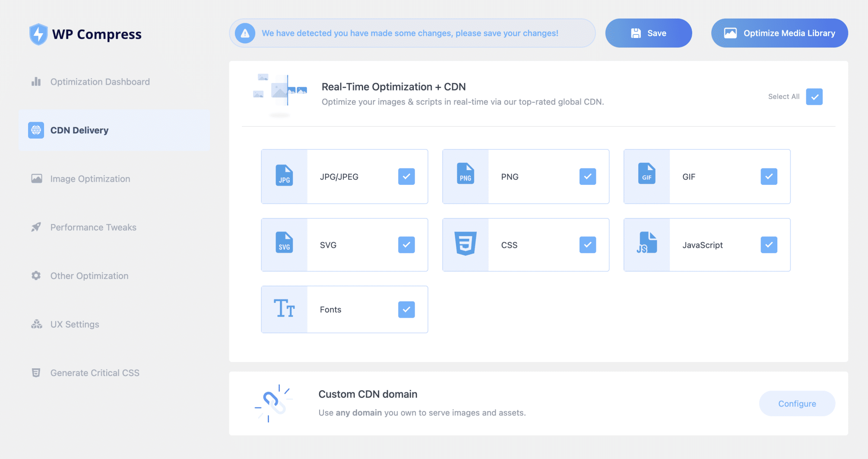868x459 pixels.
Task: Go to Image Optimization section
Action: (x=114, y=179)
